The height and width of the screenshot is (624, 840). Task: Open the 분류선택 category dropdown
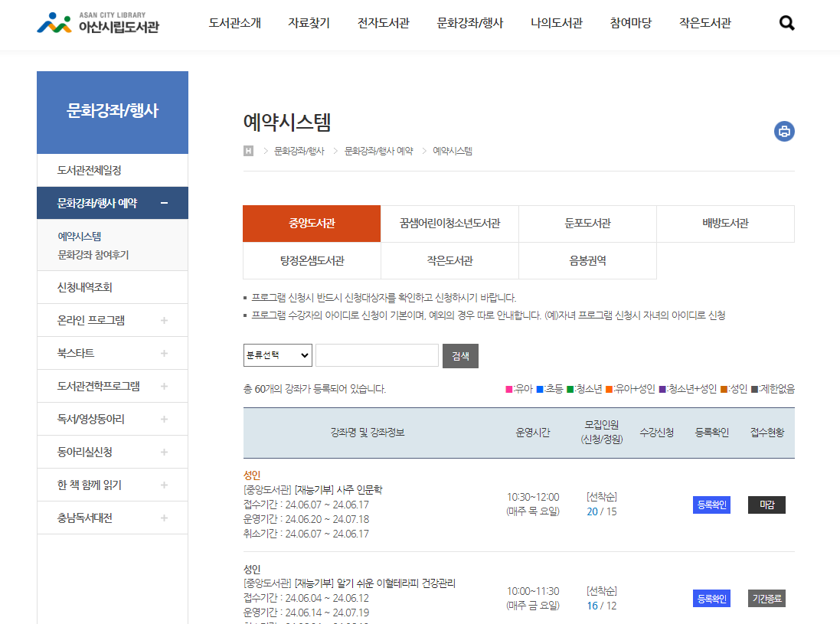(277, 355)
